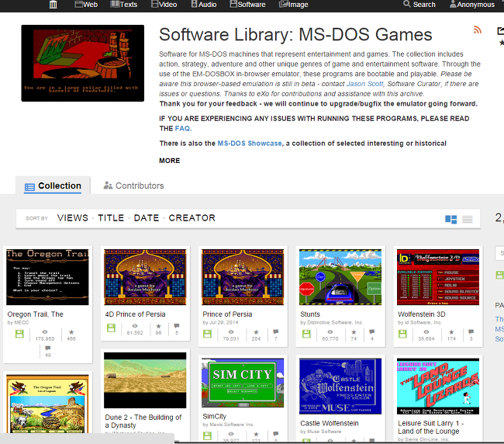Open the Castle Wolfenstein title link
Screen dimensions: 504x444
point(330,423)
